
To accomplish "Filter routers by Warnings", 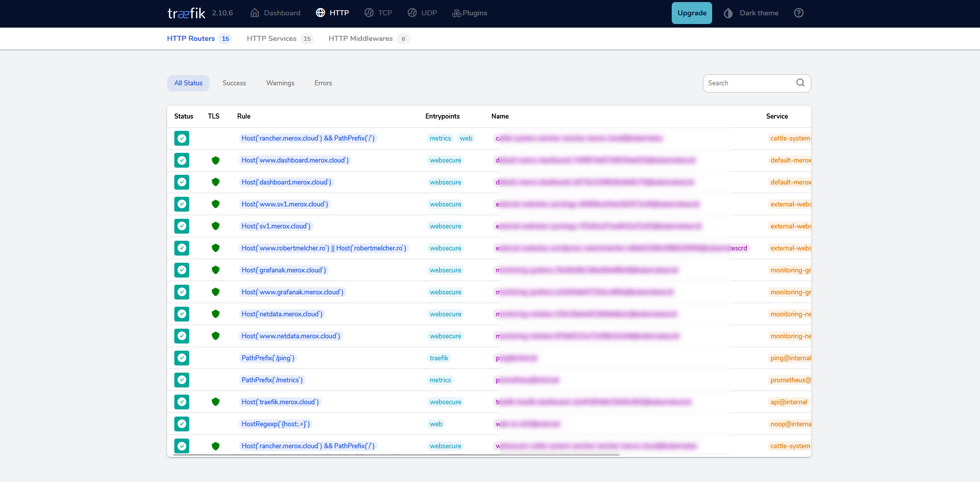I will (280, 83).
